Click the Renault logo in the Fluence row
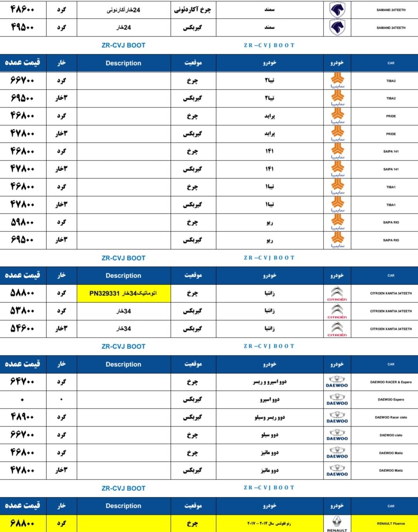 (x=337, y=523)
